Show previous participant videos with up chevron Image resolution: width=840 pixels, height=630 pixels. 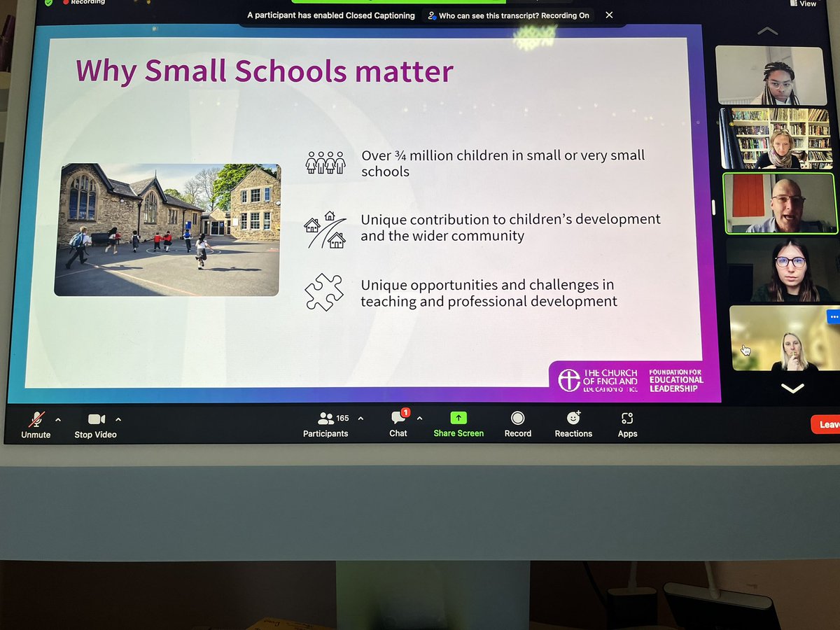coord(768,31)
